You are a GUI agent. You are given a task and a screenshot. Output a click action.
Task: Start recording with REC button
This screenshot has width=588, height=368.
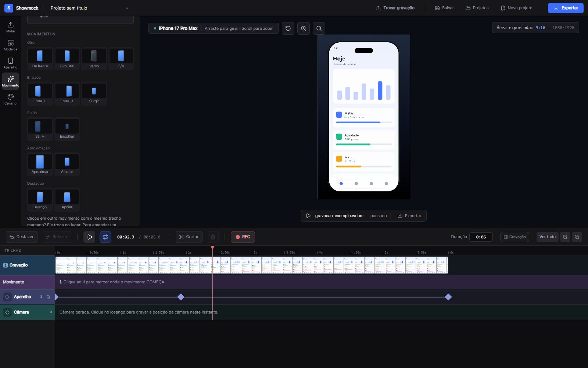click(x=243, y=237)
